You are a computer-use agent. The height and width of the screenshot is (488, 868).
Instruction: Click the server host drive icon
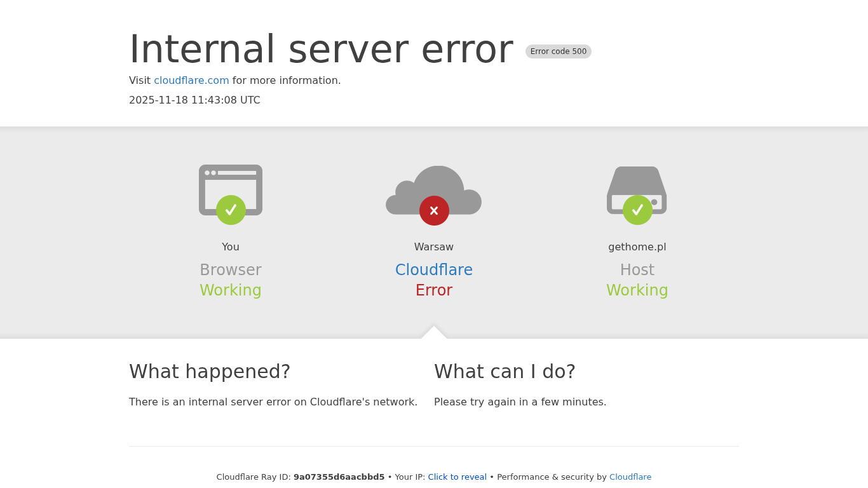pos(637,190)
